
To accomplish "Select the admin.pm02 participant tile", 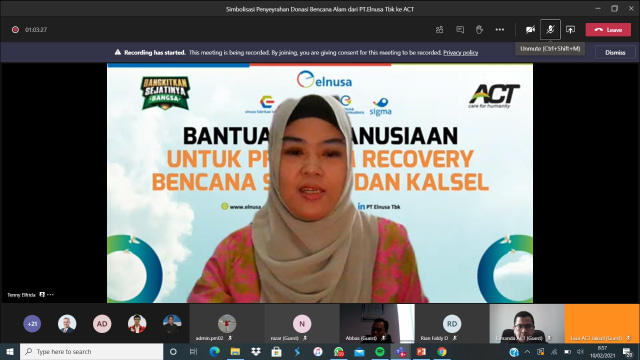I will [227, 323].
